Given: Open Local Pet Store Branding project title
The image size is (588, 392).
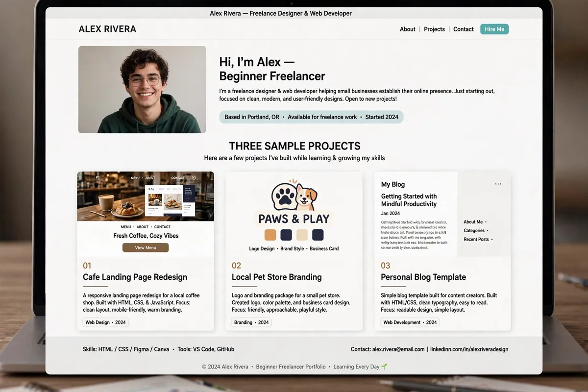Looking at the screenshot, I should [x=276, y=277].
